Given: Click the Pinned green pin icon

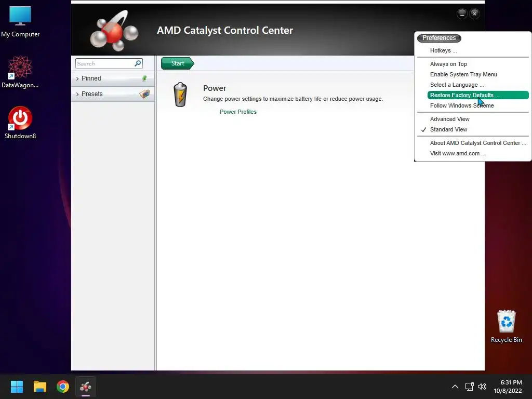Looking at the screenshot, I should pyautogui.click(x=144, y=78).
